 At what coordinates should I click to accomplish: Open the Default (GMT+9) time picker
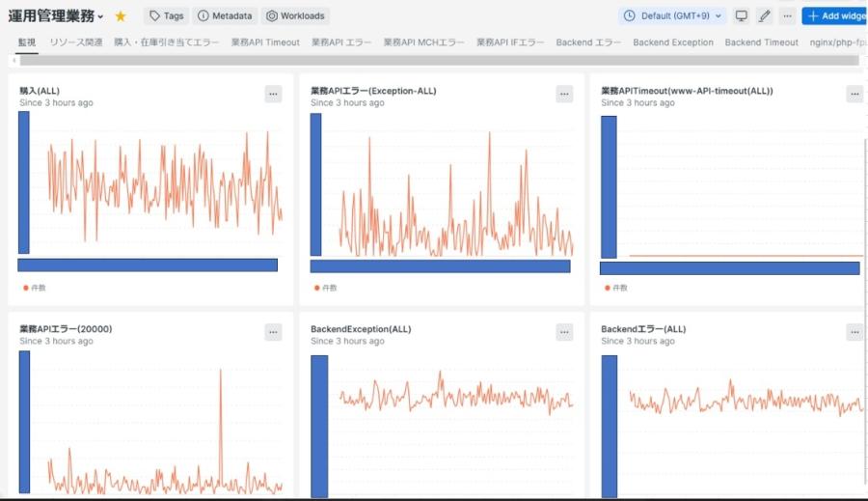pos(672,16)
